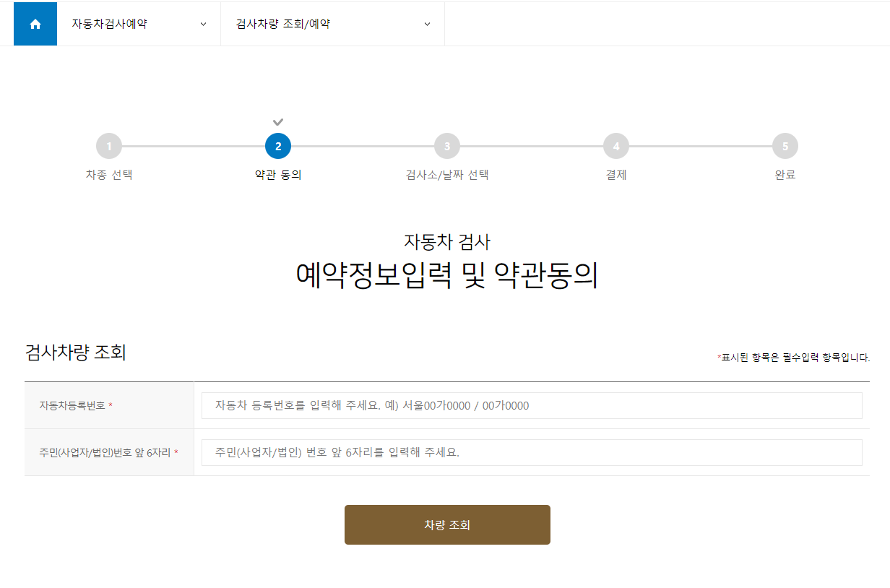Screen dimensions: 890x588
Task: Select step 3 circle for 검사소/날짜 선택
Action: point(447,145)
